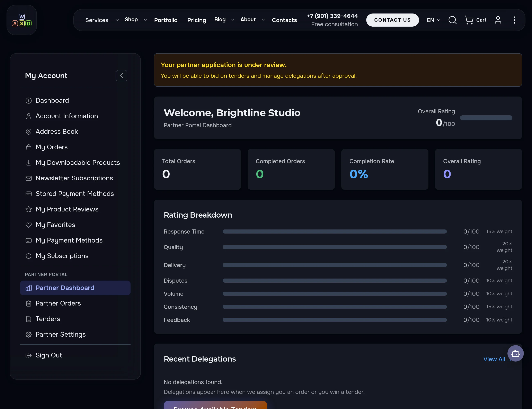Viewport: 532px width, 409px height.
Task: Click View All recent delegations link
Action: [x=497, y=359]
